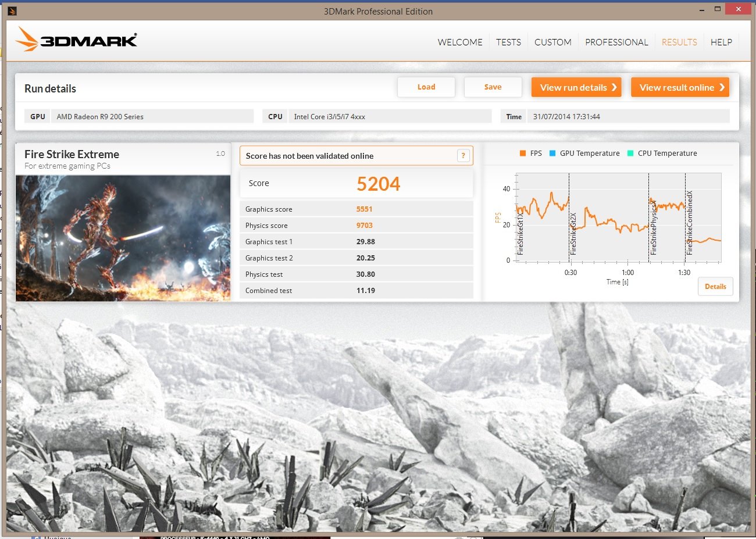Open View run details
Viewport: 756px width, 539px height.
coord(576,87)
